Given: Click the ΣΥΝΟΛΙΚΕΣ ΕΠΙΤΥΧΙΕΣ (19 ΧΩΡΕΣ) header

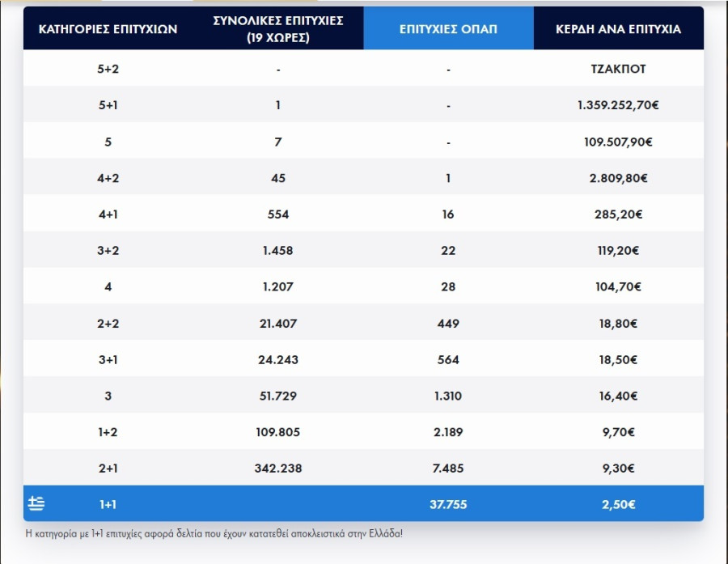Looking at the screenshot, I should [x=277, y=29].
